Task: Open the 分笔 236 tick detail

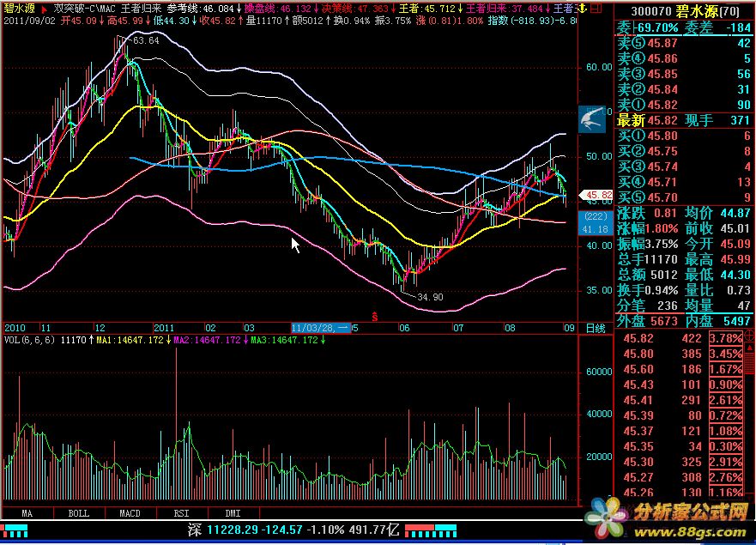Action: point(648,306)
